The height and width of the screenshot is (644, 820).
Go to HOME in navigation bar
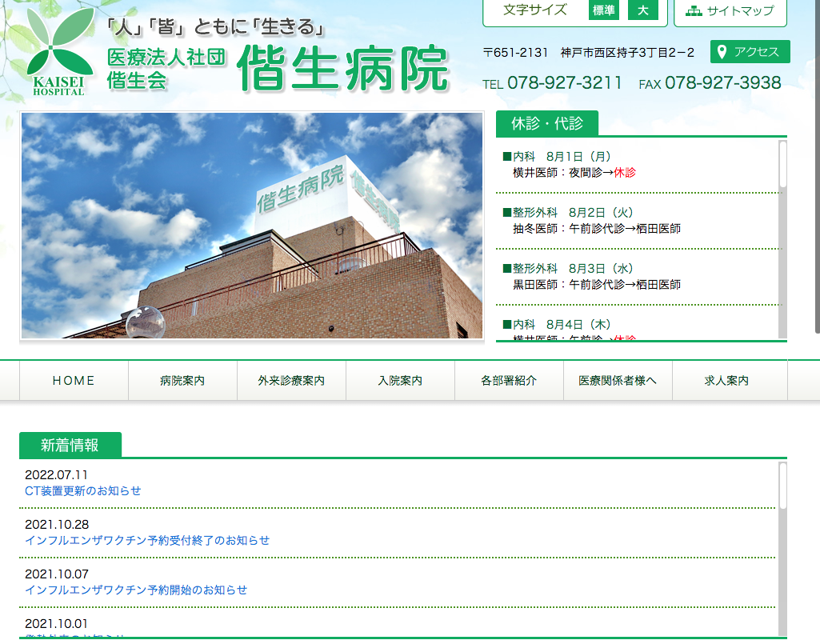74,380
